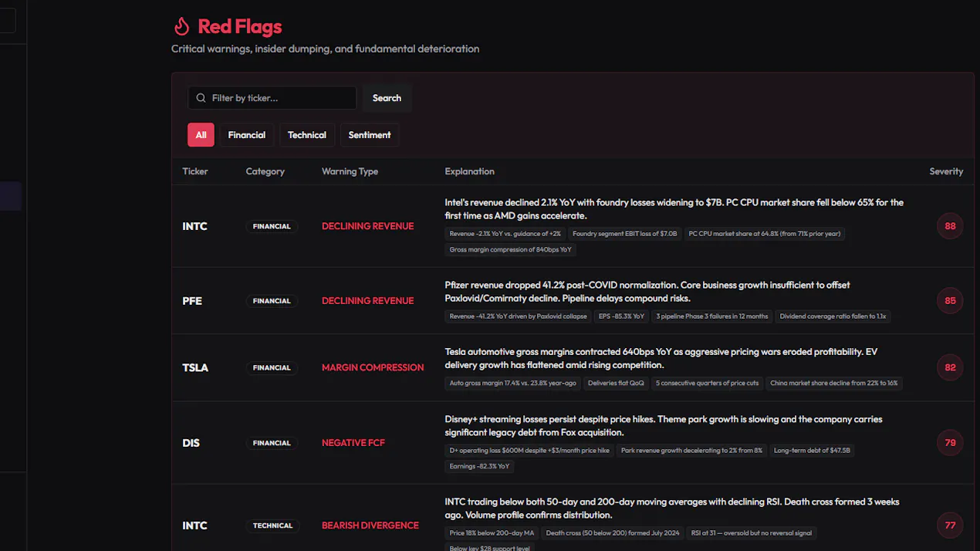Click the Severity column header
The width and height of the screenshot is (980, 551).
[946, 171]
